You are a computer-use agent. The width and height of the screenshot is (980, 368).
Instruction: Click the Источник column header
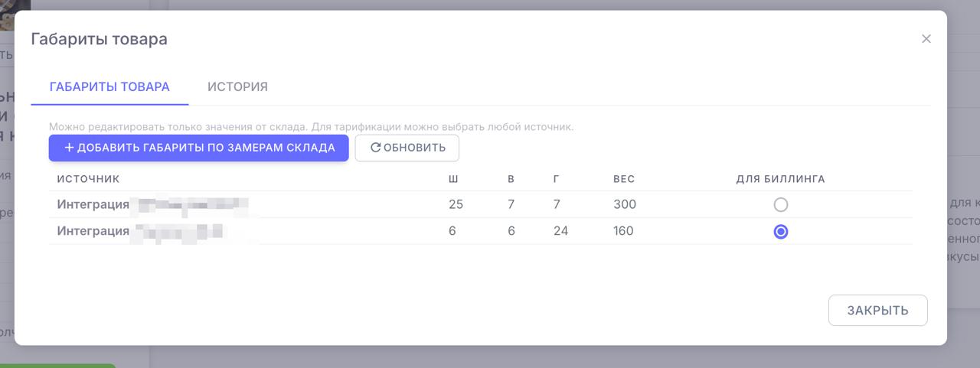(88, 180)
